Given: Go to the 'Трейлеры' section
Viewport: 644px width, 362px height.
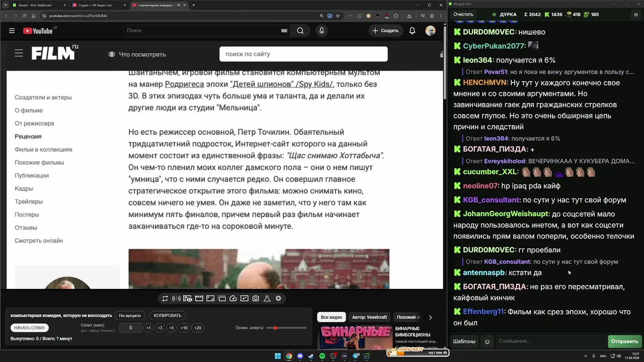Looking at the screenshot, I should tap(29, 202).
